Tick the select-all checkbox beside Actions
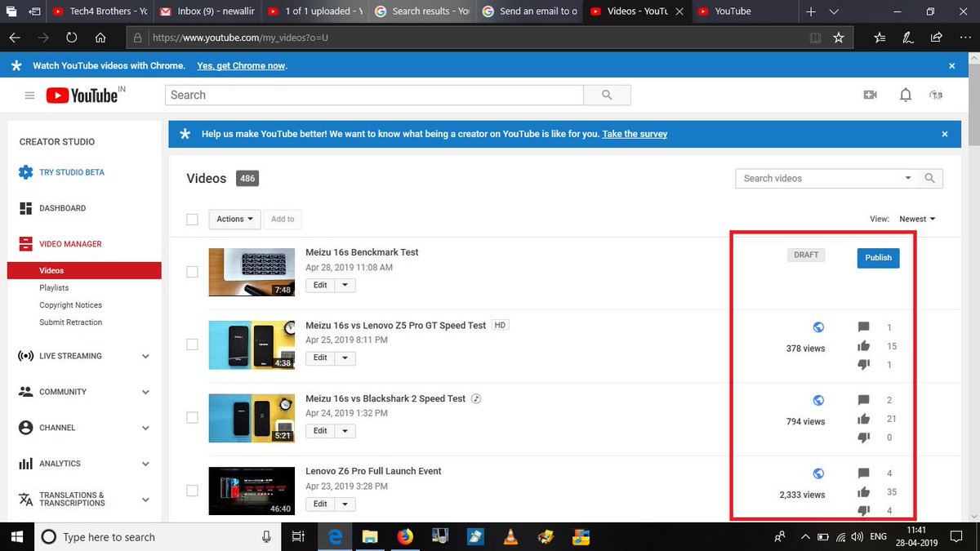980x551 pixels. click(192, 219)
